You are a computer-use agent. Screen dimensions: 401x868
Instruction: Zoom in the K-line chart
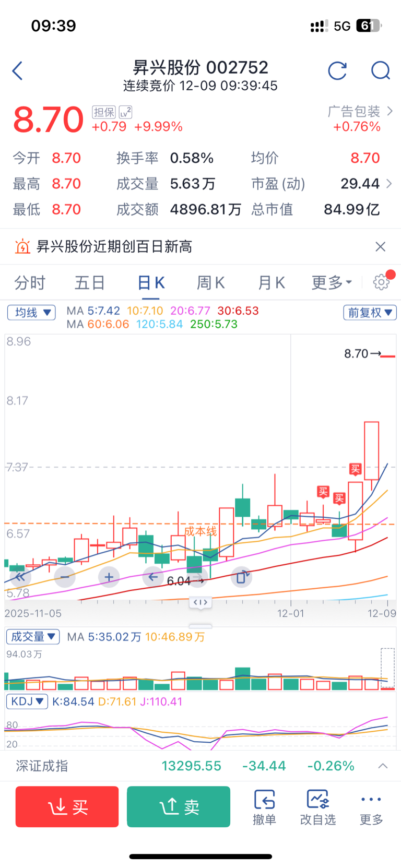pos(109,577)
